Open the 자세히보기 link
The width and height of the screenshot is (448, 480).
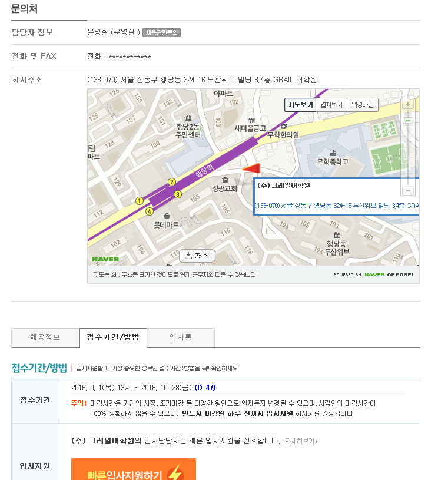(301, 441)
